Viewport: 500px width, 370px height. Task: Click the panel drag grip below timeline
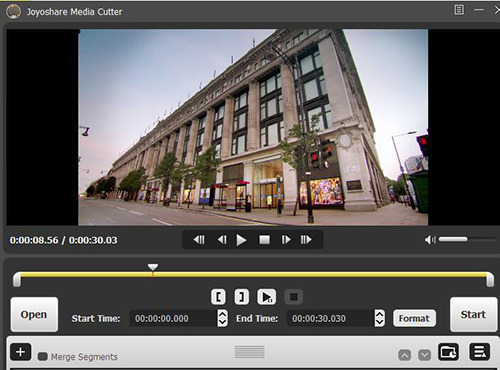click(x=250, y=352)
